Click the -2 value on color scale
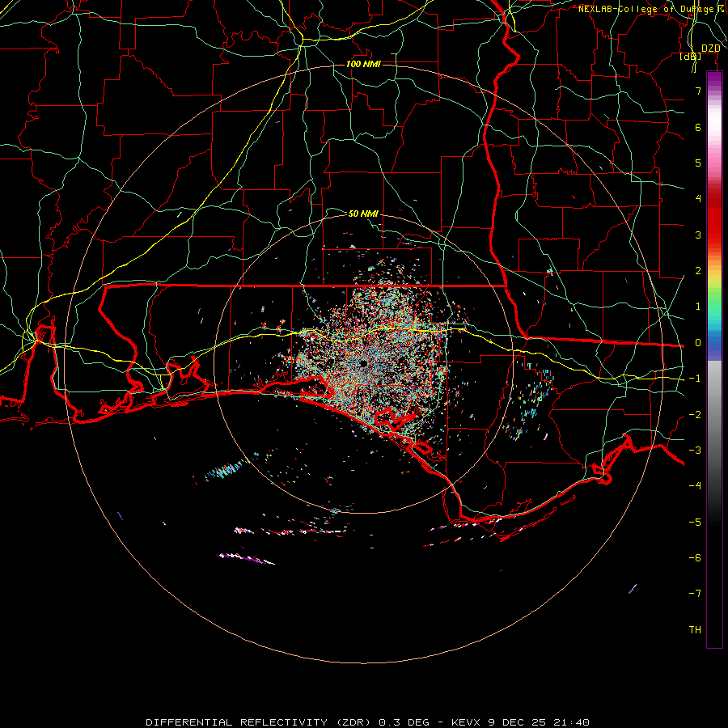Image resolution: width=728 pixels, height=728 pixels. (695, 415)
